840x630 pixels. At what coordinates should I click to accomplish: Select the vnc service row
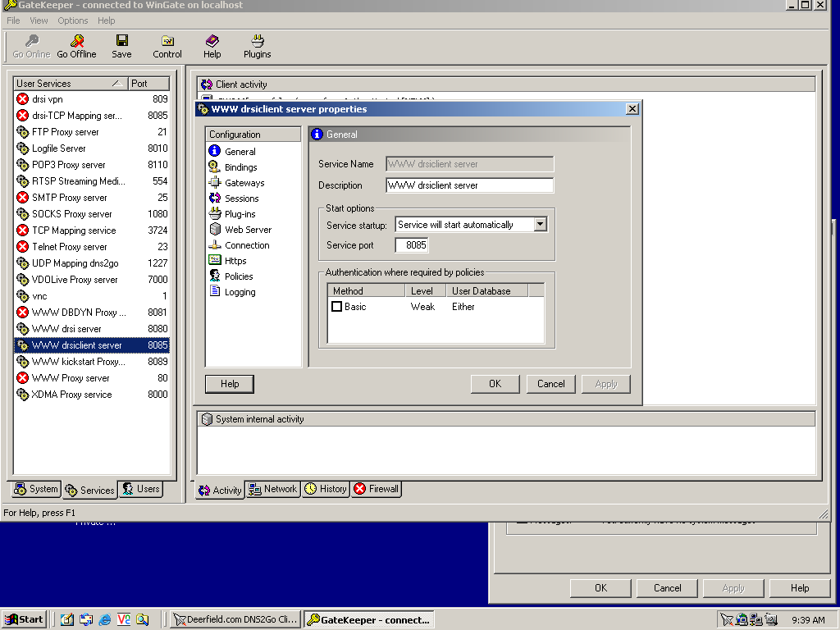point(92,296)
